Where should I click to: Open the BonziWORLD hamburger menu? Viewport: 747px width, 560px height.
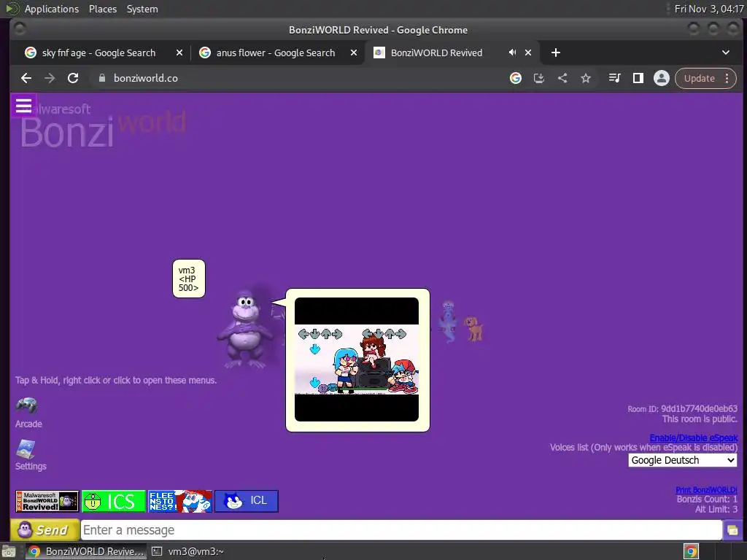click(x=23, y=105)
